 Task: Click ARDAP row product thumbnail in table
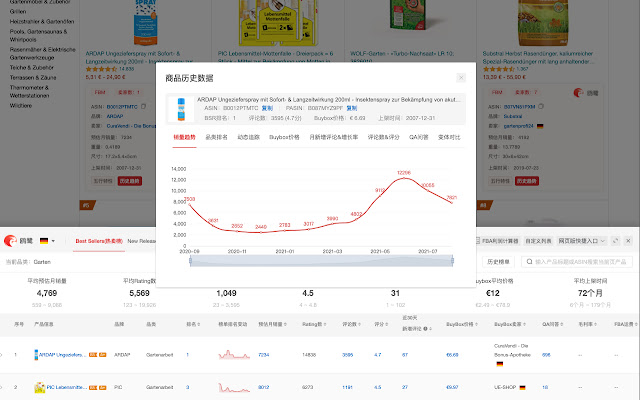(36, 355)
